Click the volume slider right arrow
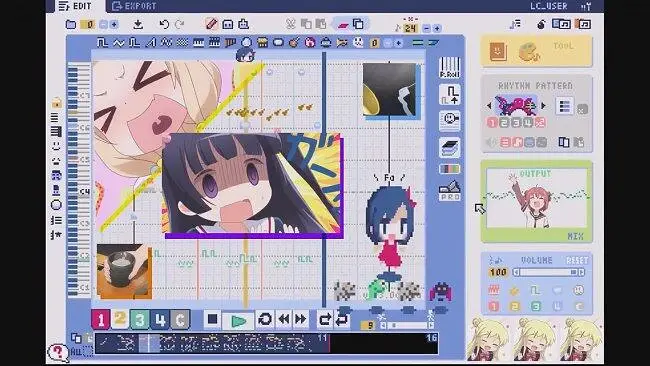This screenshot has height=366, width=650. tap(582, 272)
